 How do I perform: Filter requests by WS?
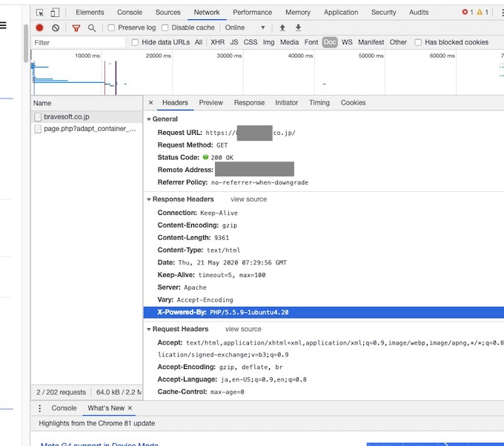[347, 42]
